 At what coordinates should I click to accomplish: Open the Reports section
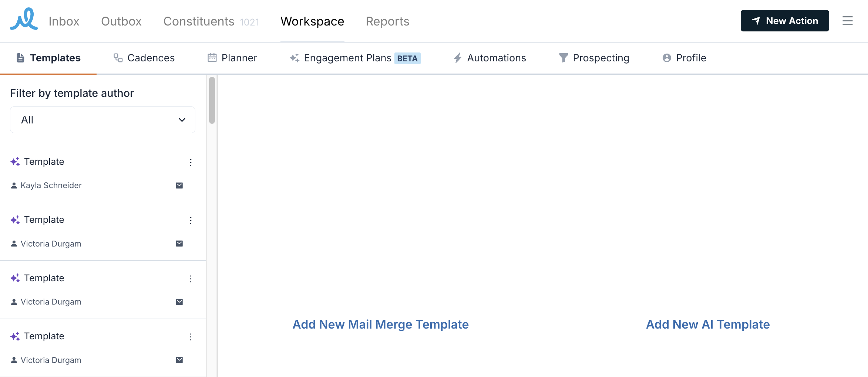click(x=387, y=21)
